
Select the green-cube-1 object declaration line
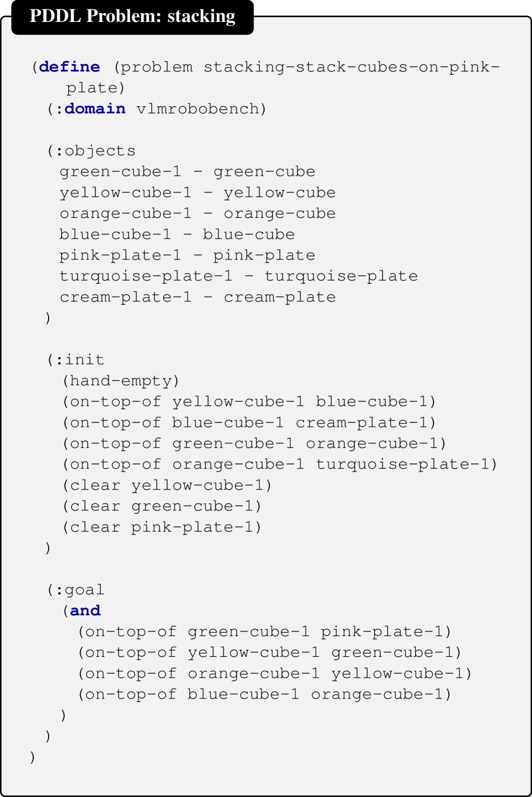pyautogui.click(x=187, y=172)
